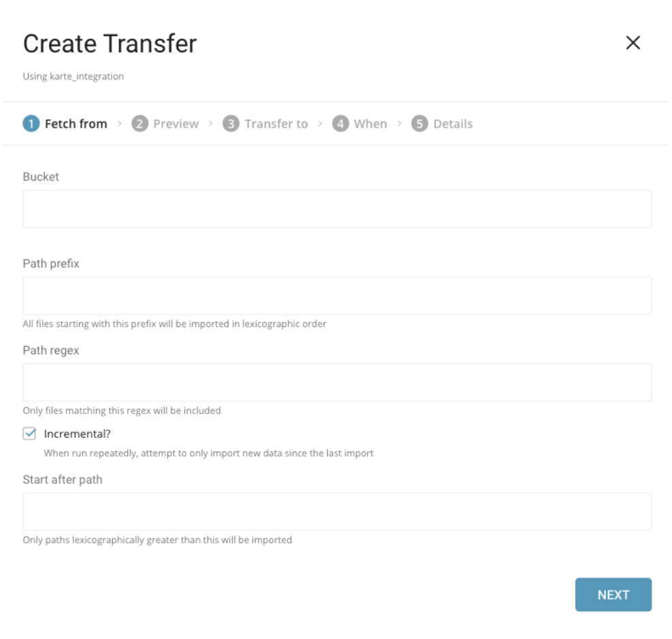Select the Fetch from step label
The height and width of the screenshot is (639, 672).
click(x=75, y=124)
